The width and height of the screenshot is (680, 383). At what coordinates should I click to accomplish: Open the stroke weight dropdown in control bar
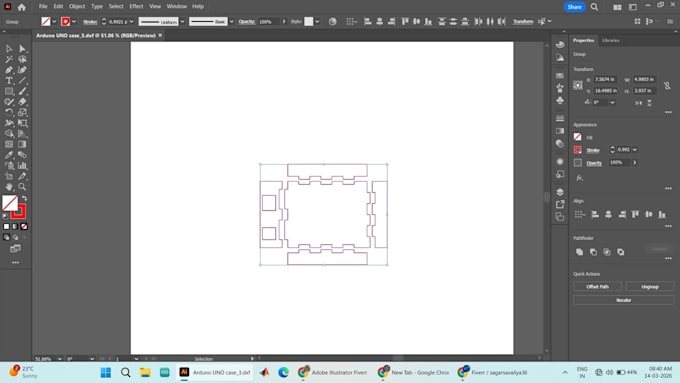pos(131,21)
